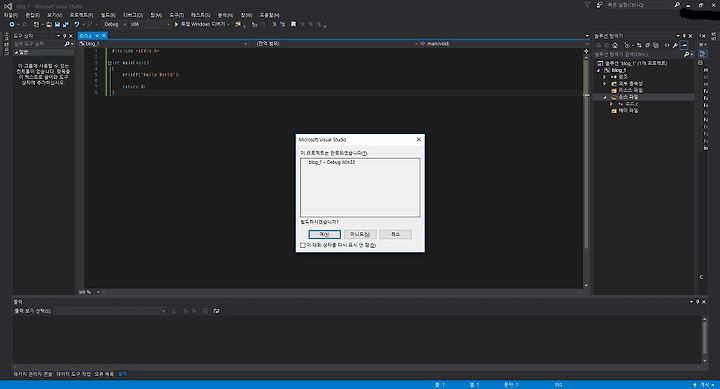Image resolution: width=720 pixels, height=389 pixels.
Task: Close the 출력 panel
Action: tap(704, 302)
